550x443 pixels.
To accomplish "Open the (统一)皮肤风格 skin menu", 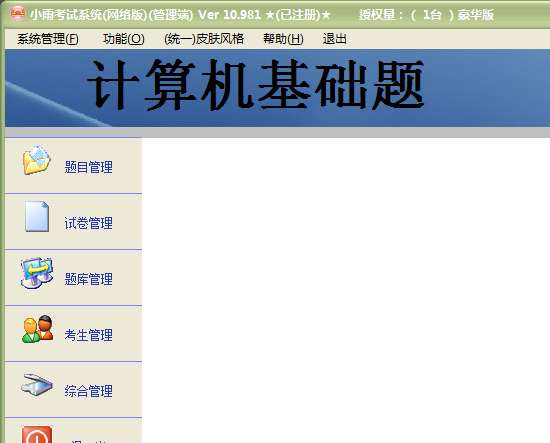I will 204,39.
